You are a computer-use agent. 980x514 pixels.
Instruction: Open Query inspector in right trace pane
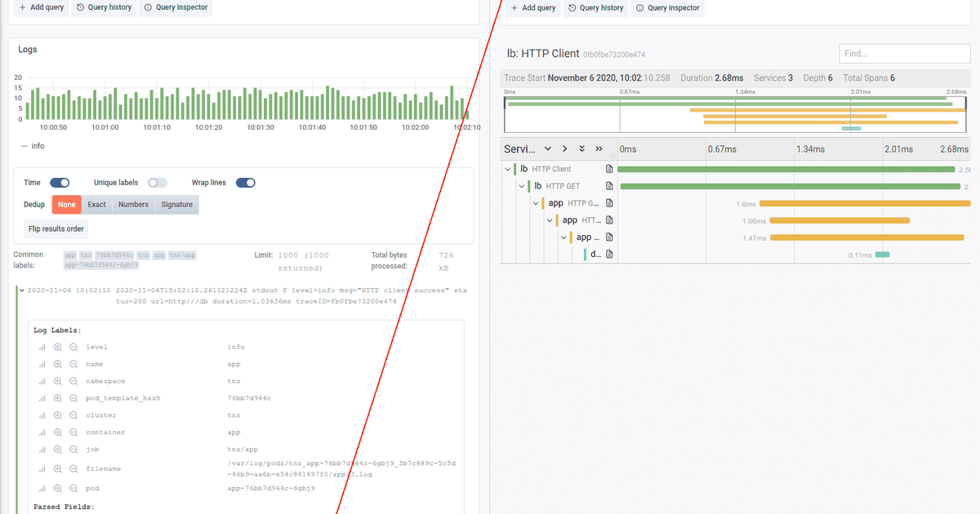[667, 7]
